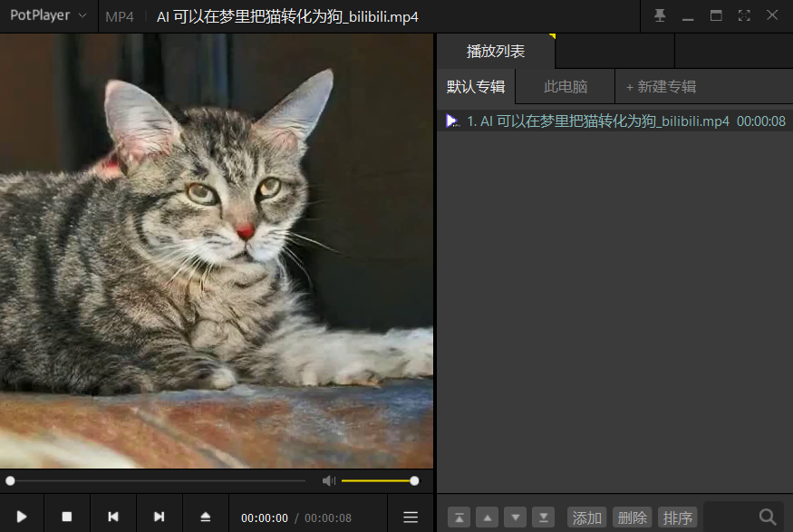
Task: Move the selected item to bottom of the playlist
Action: tap(544, 517)
